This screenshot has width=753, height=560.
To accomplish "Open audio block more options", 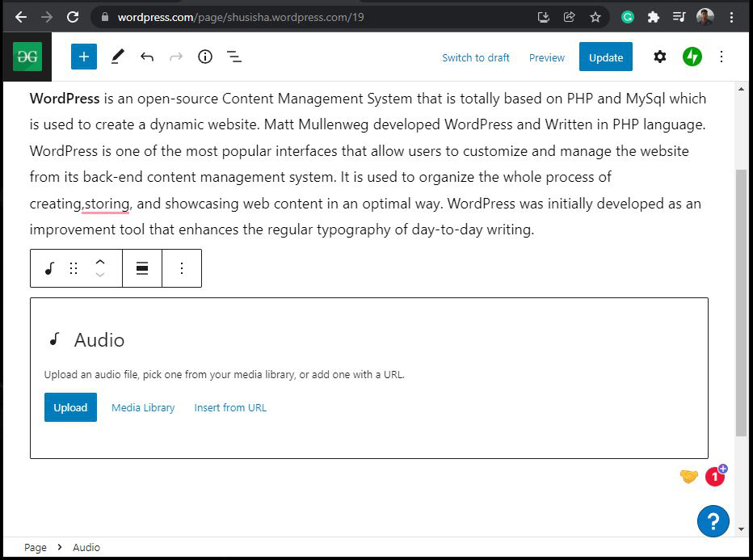I will pos(182,268).
